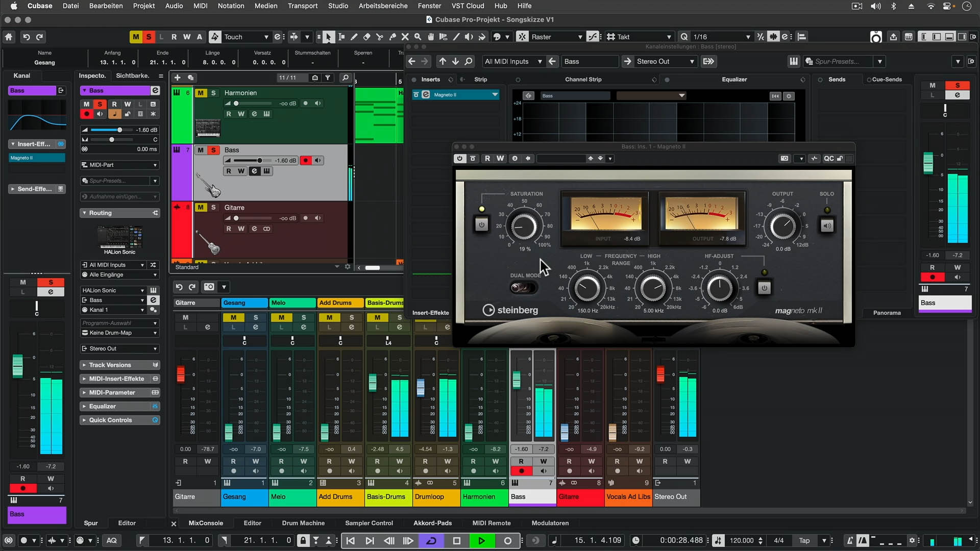Toggle global Mute state button in toolbar
This screenshot has width=980, height=551.
click(x=136, y=37)
